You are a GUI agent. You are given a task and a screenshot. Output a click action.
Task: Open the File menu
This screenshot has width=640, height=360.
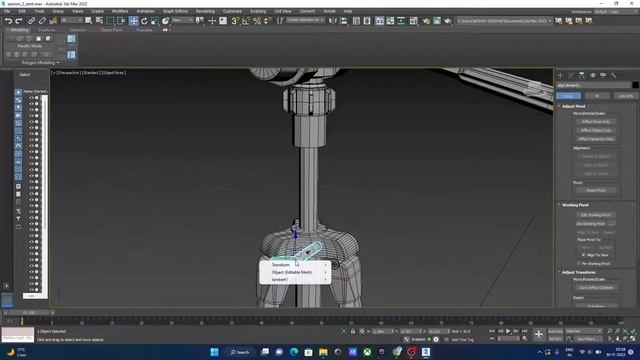tap(7, 11)
